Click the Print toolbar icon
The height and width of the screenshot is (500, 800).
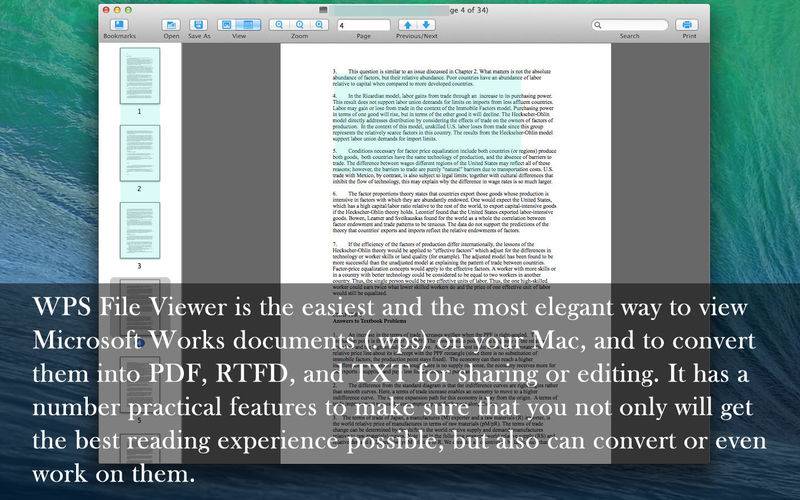pyautogui.click(x=687, y=24)
